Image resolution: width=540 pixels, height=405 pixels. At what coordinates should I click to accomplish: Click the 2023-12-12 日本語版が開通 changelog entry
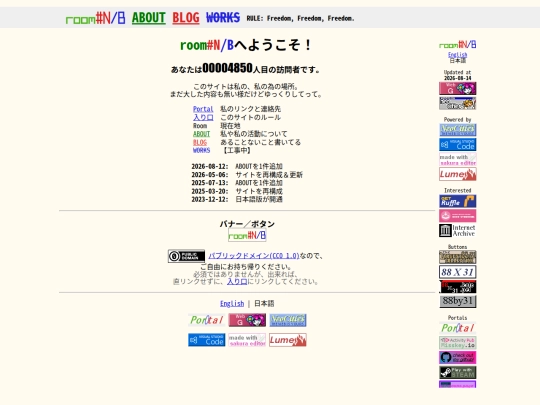(x=237, y=199)
